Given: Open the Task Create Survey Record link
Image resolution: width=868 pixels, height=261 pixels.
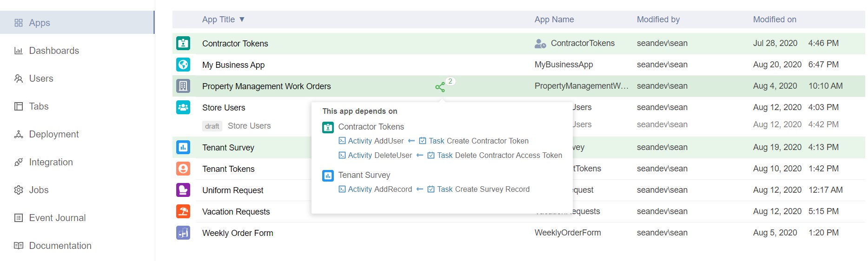Looking at the screenshot, I should coord(478,189).
